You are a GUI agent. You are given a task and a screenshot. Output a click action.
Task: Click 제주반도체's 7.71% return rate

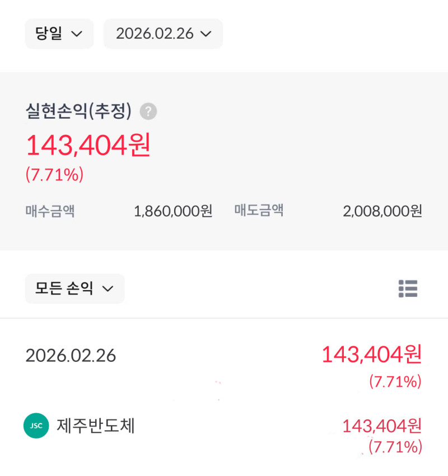395,446
